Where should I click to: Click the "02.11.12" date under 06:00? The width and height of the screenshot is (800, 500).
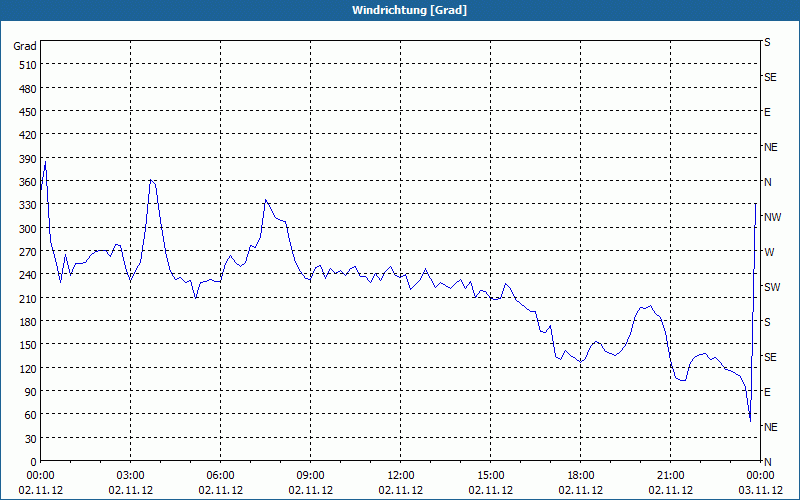point(220,490)
